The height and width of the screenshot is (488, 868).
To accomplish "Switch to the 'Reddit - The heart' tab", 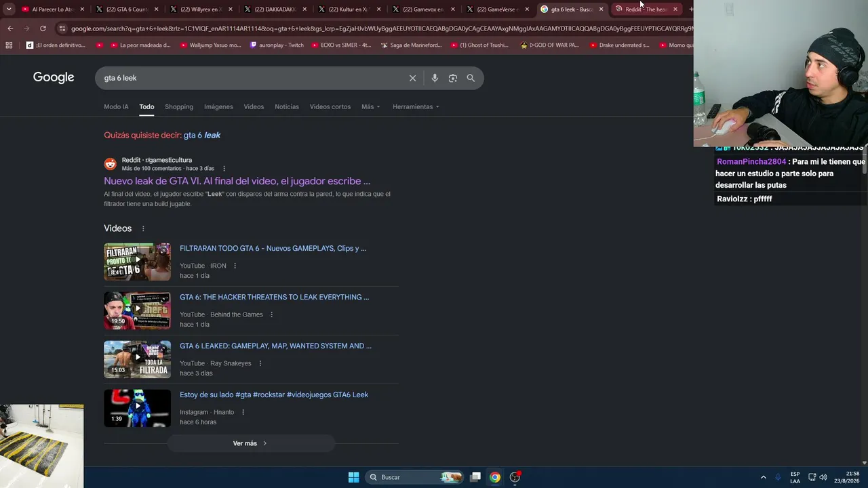I will coord(646,9).
